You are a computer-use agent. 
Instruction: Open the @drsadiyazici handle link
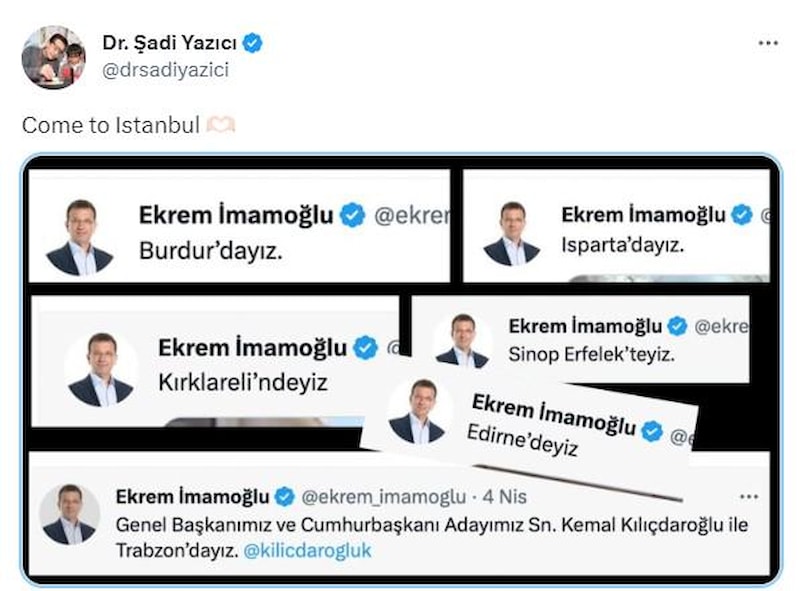(165, 70)
